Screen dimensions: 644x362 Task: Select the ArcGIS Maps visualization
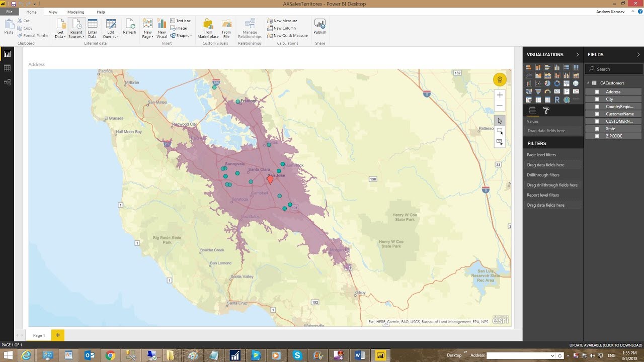pyautogui.click(x=567, y=100)
